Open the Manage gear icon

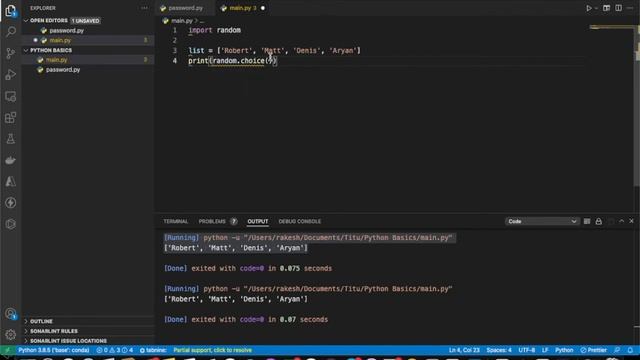point(11,335)
